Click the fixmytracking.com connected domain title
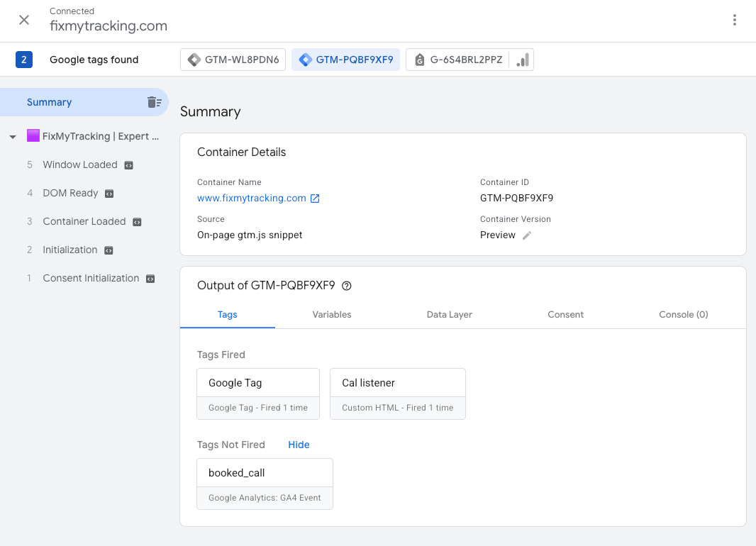Viewport: 756px width, 546px height. [109, 26]
